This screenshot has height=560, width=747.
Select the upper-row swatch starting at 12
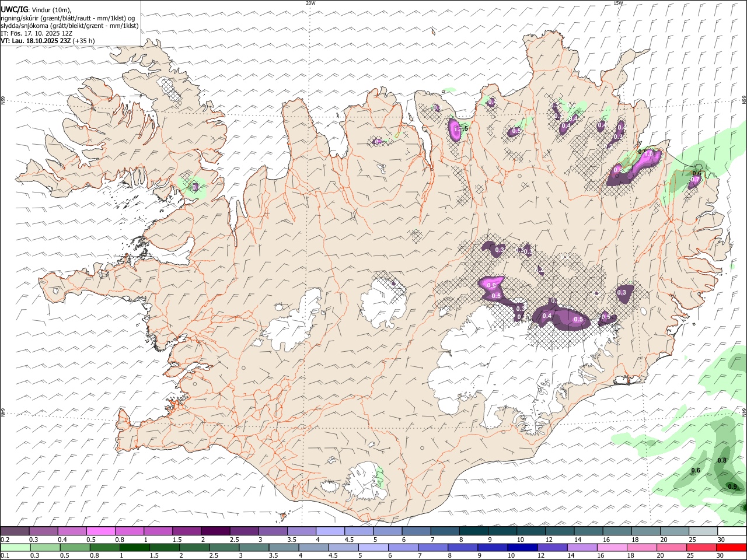[560, 531]
